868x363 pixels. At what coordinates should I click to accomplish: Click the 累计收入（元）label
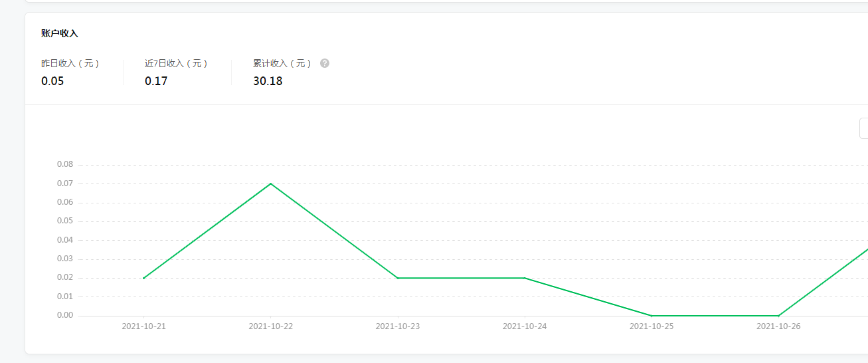click(x=282, y=64)
